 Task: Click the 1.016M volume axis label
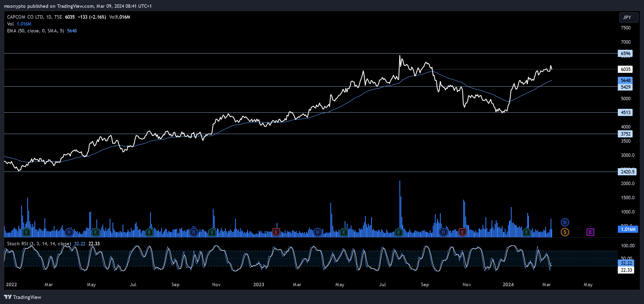628,229
